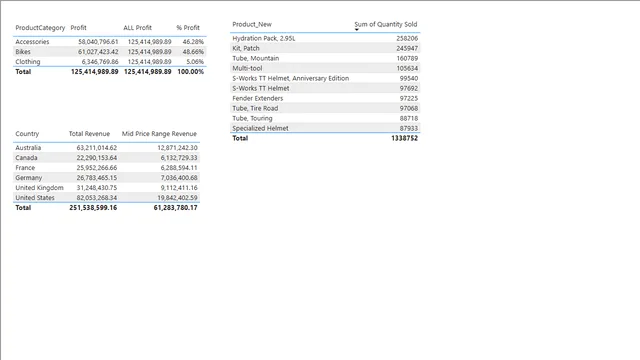The width and height of the screenshot is (640, 360).
Task: Click total revenue 251,538,599.16
Action: [93, 208]
